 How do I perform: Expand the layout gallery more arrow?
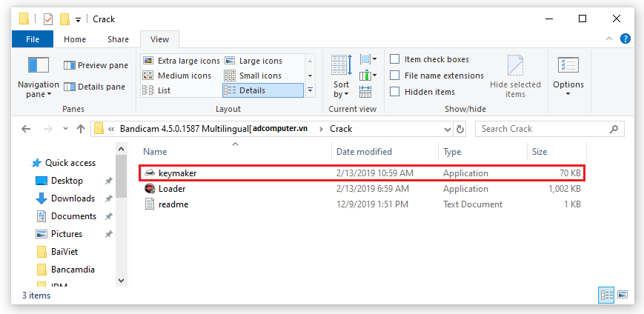pyautogui.click(x=311, y=90)
